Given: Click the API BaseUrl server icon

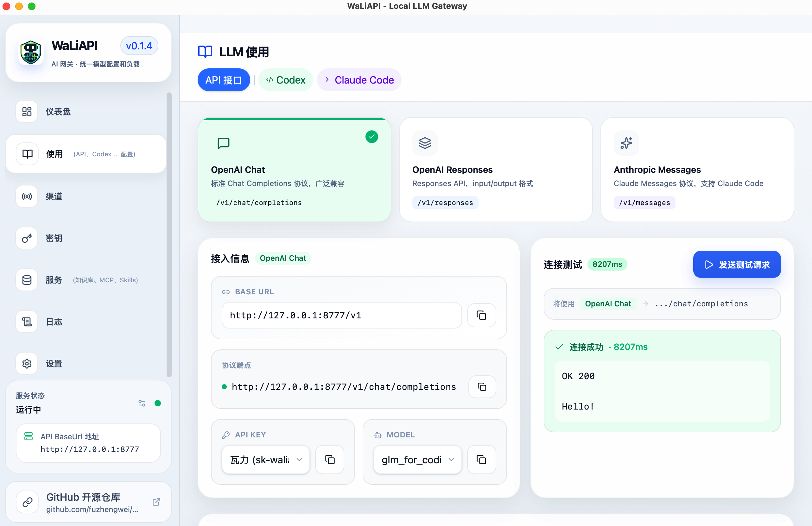Looking at the screenshot, I should tap(29, 436).
